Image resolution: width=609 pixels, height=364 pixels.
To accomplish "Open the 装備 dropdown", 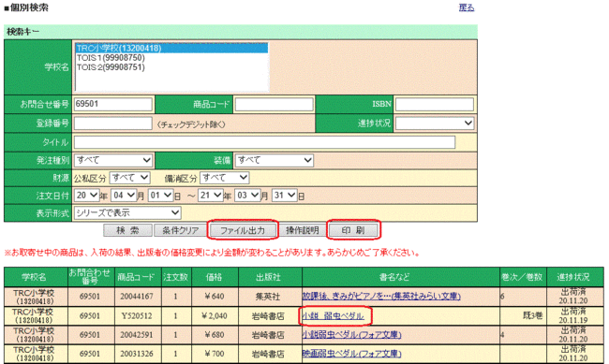I will (274, 160).
